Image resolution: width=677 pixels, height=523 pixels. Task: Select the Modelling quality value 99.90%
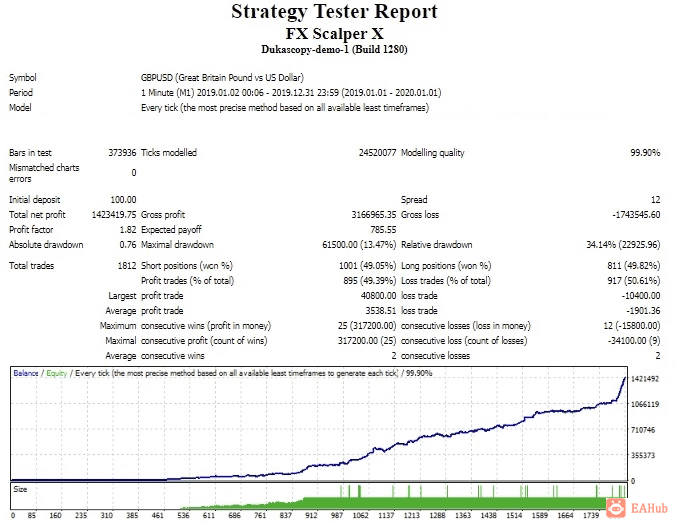645,153
